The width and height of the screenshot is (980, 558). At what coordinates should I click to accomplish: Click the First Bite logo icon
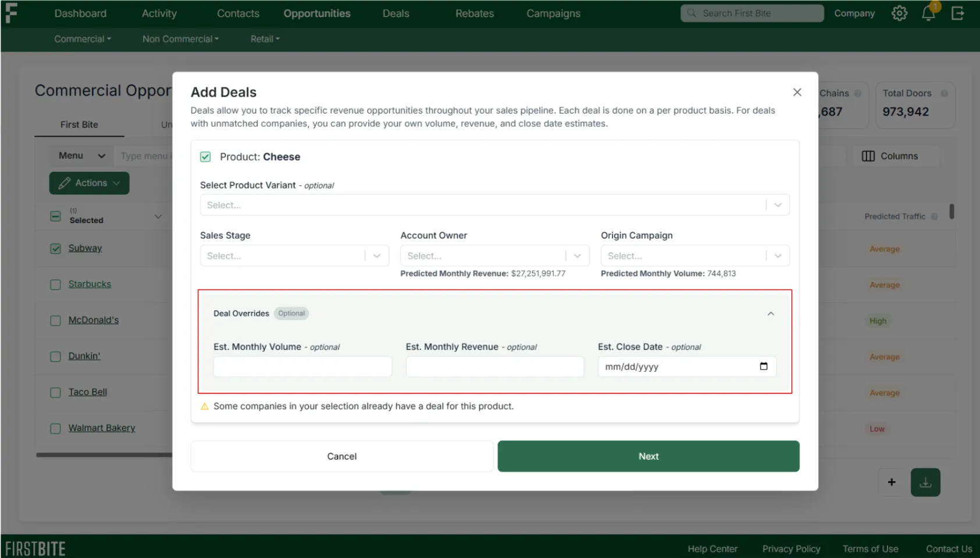point(10,13)
